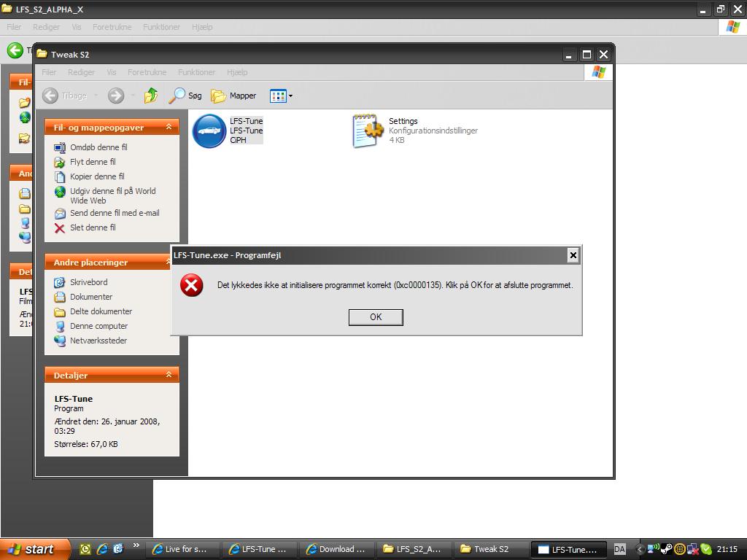The image size is (747, 560).
Task: Close the LFS-Tune.exe error dialog
Action: 573,255
